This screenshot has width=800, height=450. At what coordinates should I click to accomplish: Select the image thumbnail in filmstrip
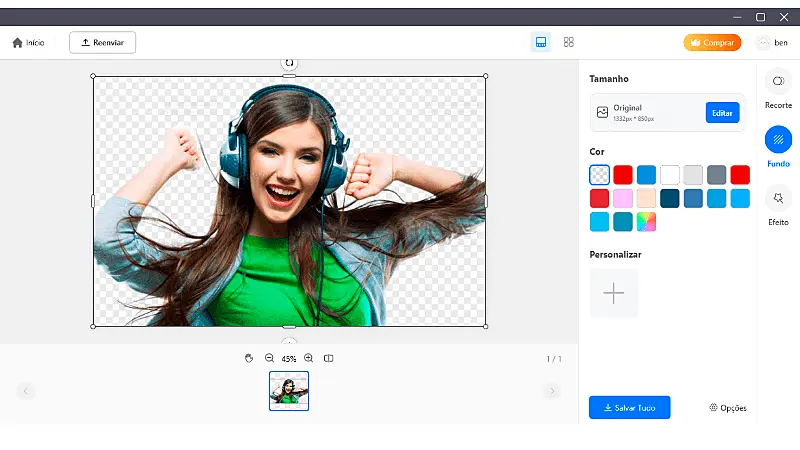click(289, 391)
